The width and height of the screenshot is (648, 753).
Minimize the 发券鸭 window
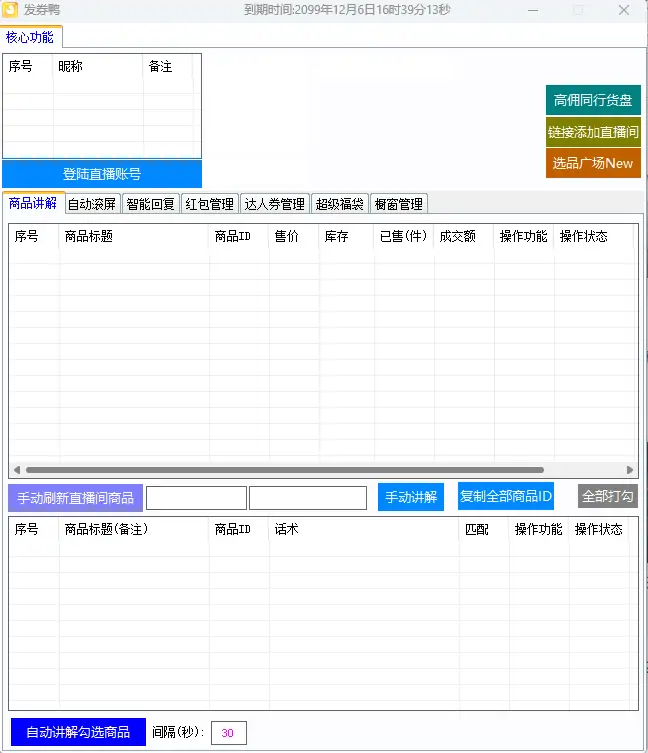click(533, 10)
